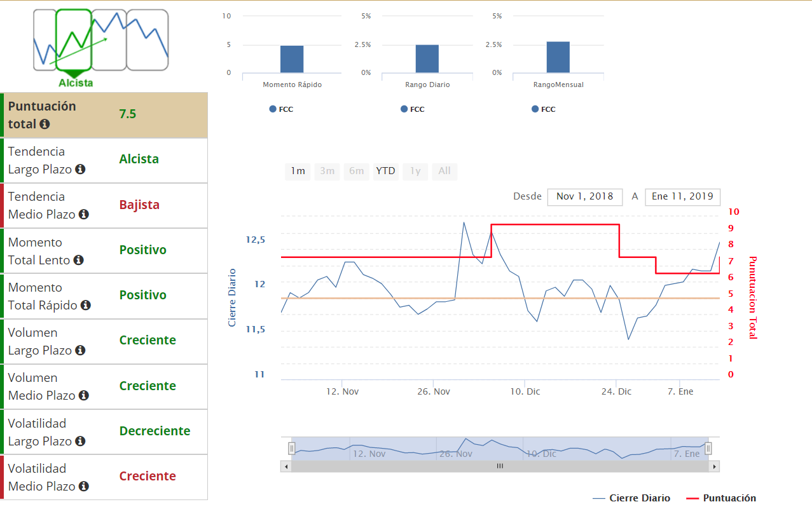The height and width of the screenshot is (509, 812).
Task: Toggle FCC legend under RangoMensual chart
Action: point(543,109)
